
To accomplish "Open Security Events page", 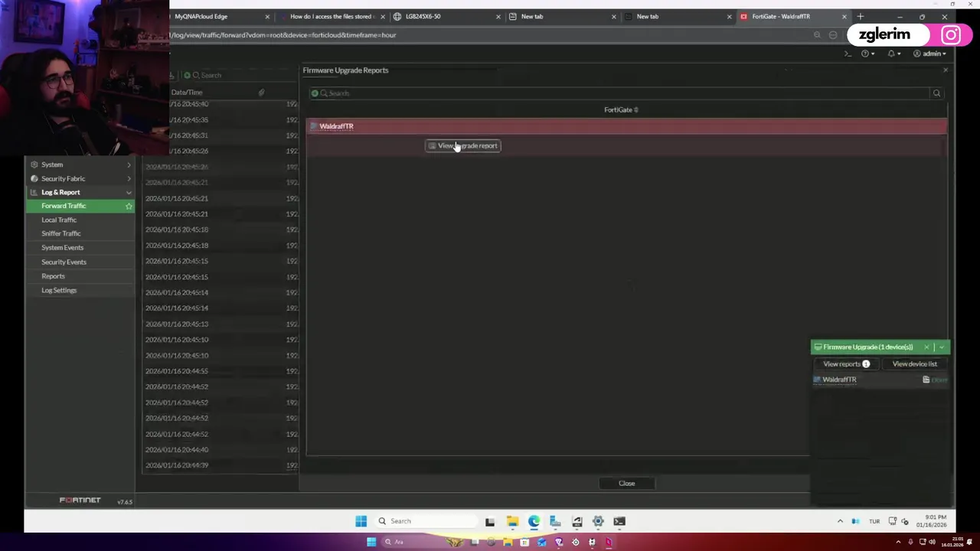I will tap(64, 262).
